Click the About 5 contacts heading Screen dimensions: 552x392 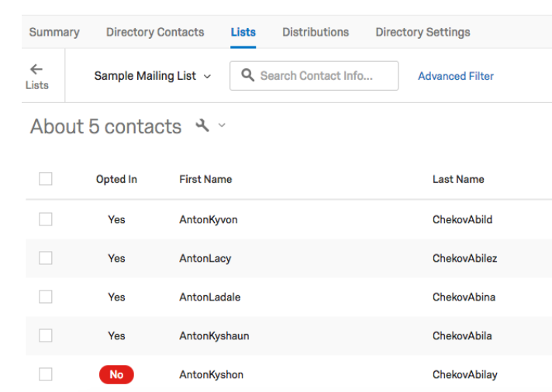pyautogui.click(x=105, y=126)
